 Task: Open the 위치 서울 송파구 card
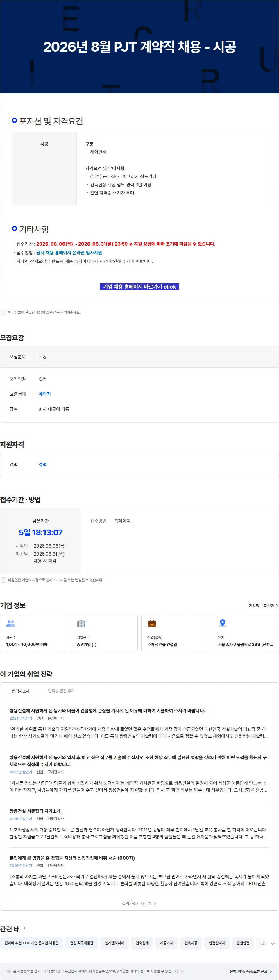pyautogui.click(x=246, y=633)
